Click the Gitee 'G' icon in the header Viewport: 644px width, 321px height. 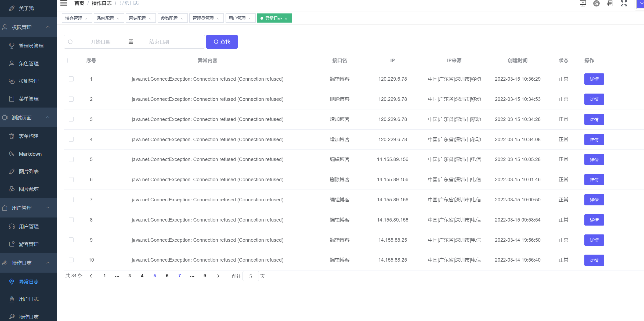pyautogui.click(x=596, y=3)
